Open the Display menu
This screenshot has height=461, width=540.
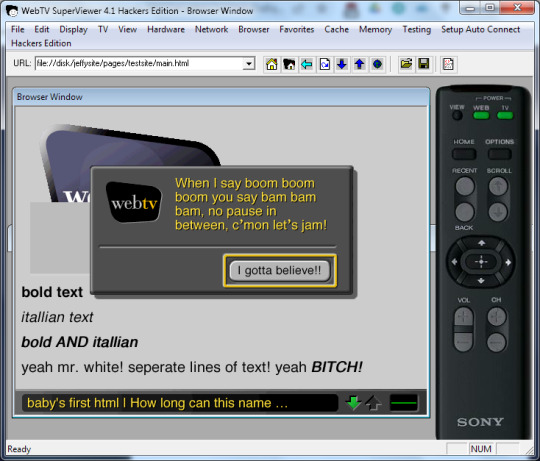pyautogui.click(x=73, y=30)
